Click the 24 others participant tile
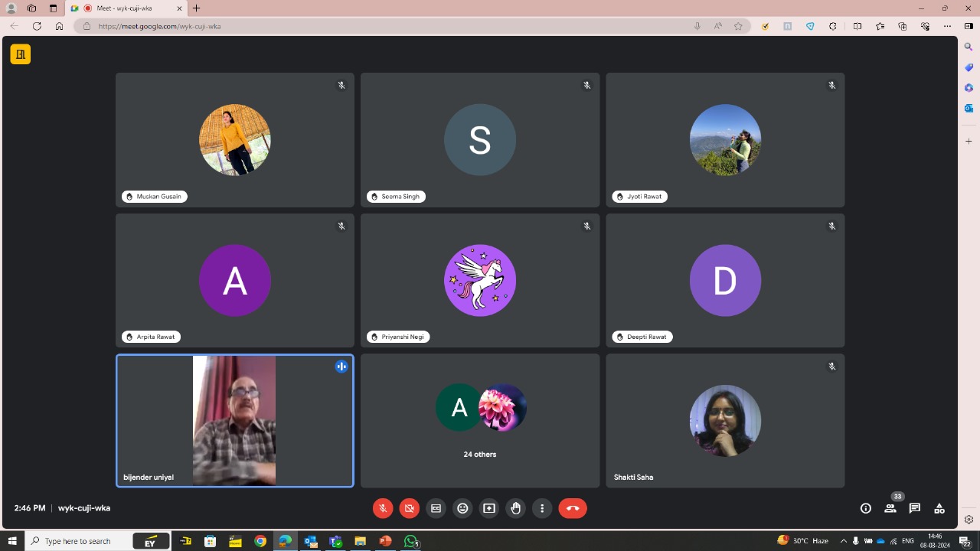Image resolution: width=980 pixels, height=551 pixels. tap(480, 420)
